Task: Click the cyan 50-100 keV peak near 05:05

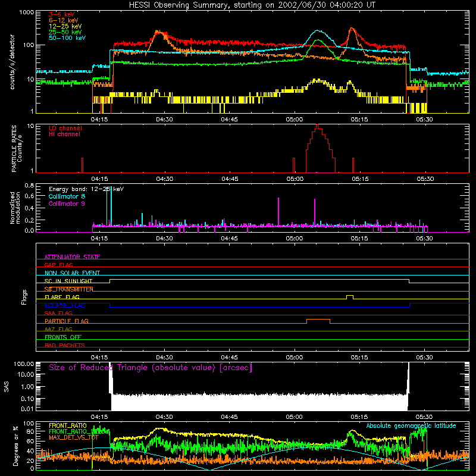Action: click(x=318, y=30)
